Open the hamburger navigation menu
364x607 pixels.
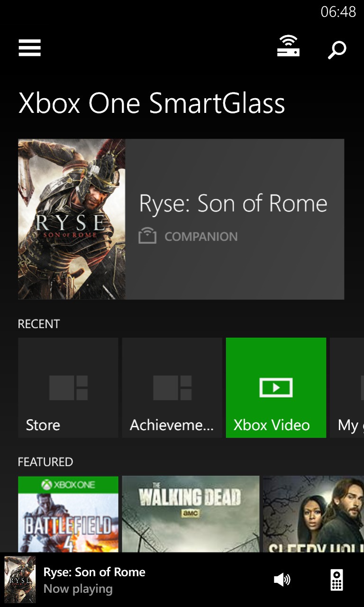(29, 48)
